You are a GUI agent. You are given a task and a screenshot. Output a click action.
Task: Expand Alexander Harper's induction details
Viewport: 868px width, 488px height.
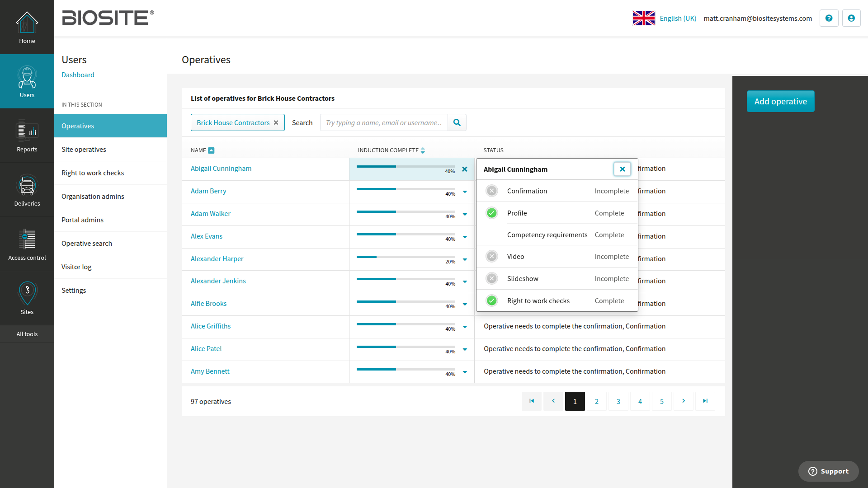pos(465,259)
